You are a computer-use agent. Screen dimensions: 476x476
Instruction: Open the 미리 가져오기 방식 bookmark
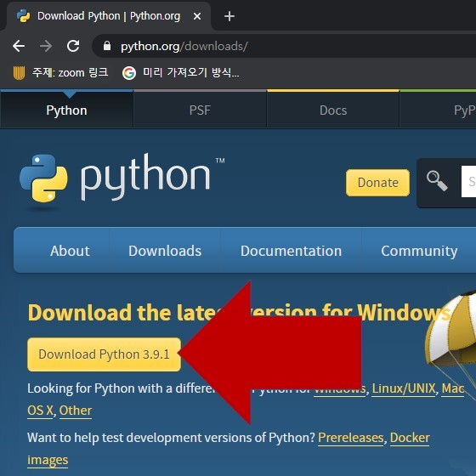[181, 73]
